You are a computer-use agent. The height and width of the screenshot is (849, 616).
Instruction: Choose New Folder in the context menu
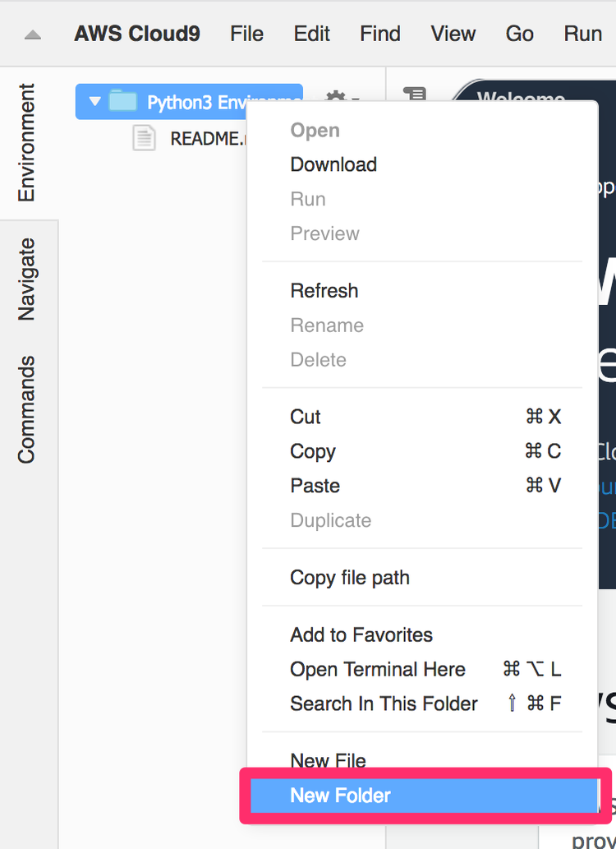(x=424, y=796)
